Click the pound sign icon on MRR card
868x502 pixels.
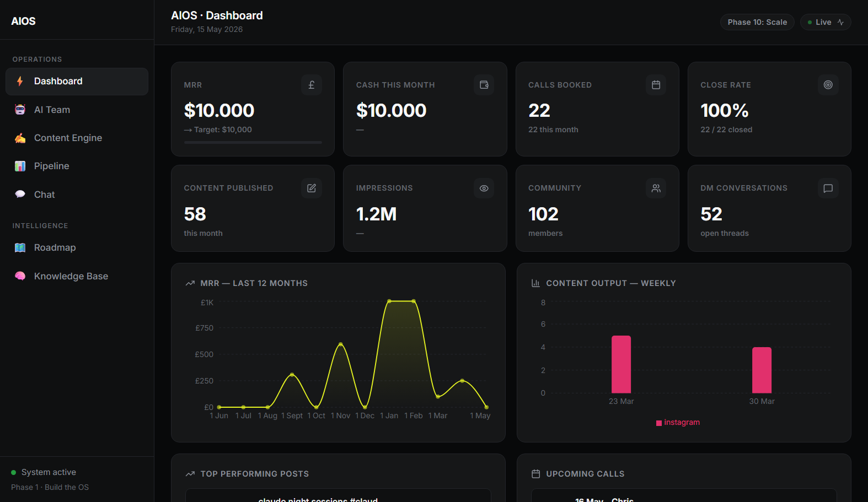coord(312,85)
